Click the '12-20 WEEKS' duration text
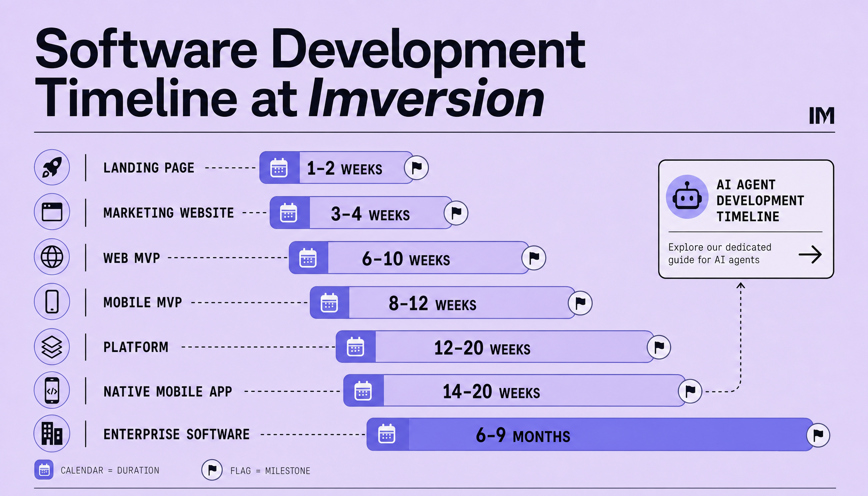 [482, 348]
